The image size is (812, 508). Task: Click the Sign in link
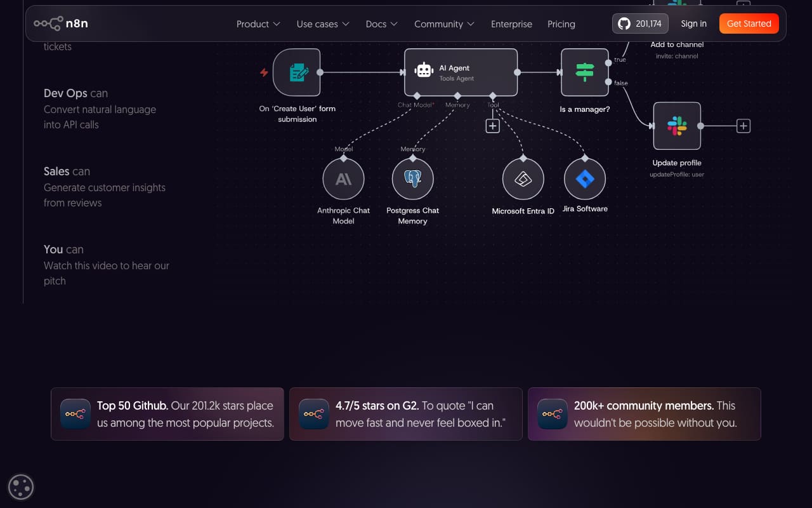click(693, 23)
